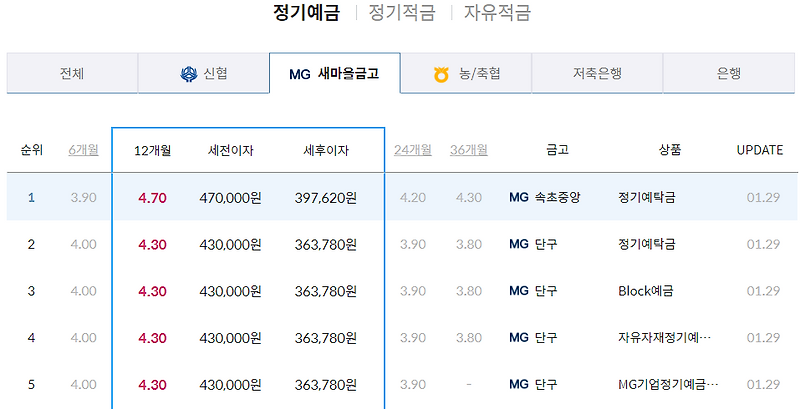Sort by the 36개월 column
This screenshot has width=800, height=409.
[x=469, y=150]
